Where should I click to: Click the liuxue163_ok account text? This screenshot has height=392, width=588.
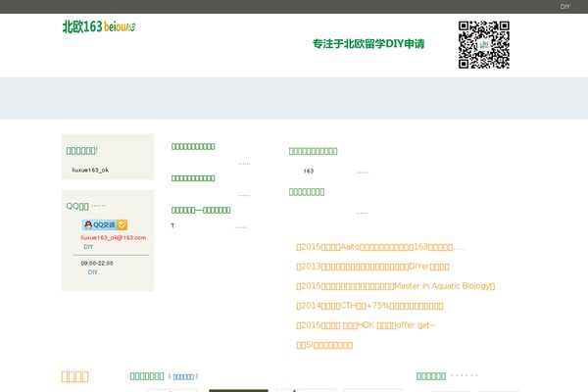90,170
